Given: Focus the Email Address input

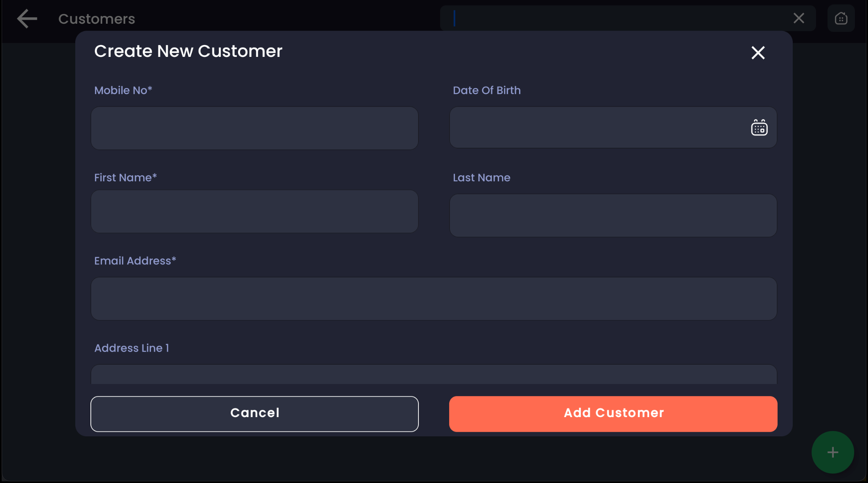Looking at the screenshot, I should [434, 299].
